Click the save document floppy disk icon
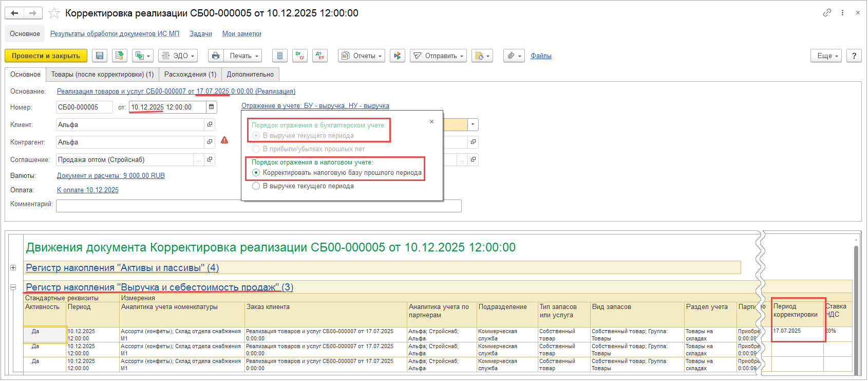Screen dimensions: 868x381 pos(100,56)
